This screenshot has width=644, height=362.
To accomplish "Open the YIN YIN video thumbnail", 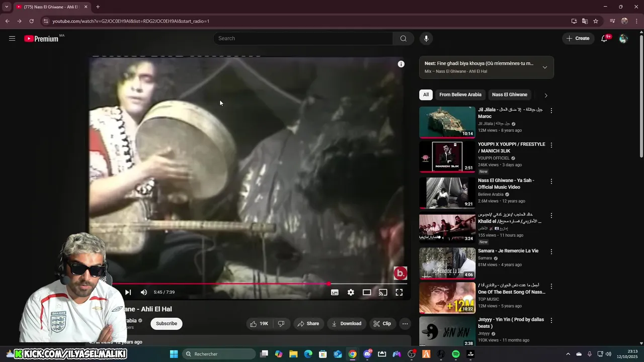I will click(447, 332).
